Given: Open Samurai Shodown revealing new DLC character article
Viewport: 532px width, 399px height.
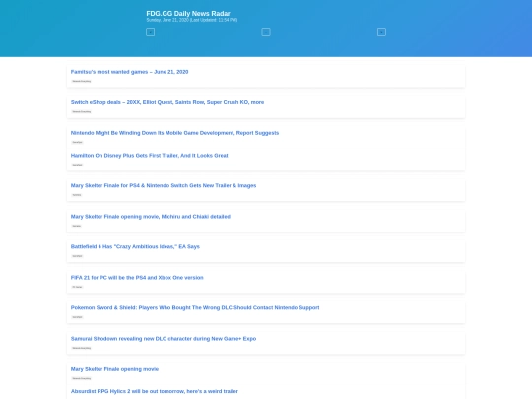Looking at the screenshot, I should pyautogui.click(x=164, y=339).
